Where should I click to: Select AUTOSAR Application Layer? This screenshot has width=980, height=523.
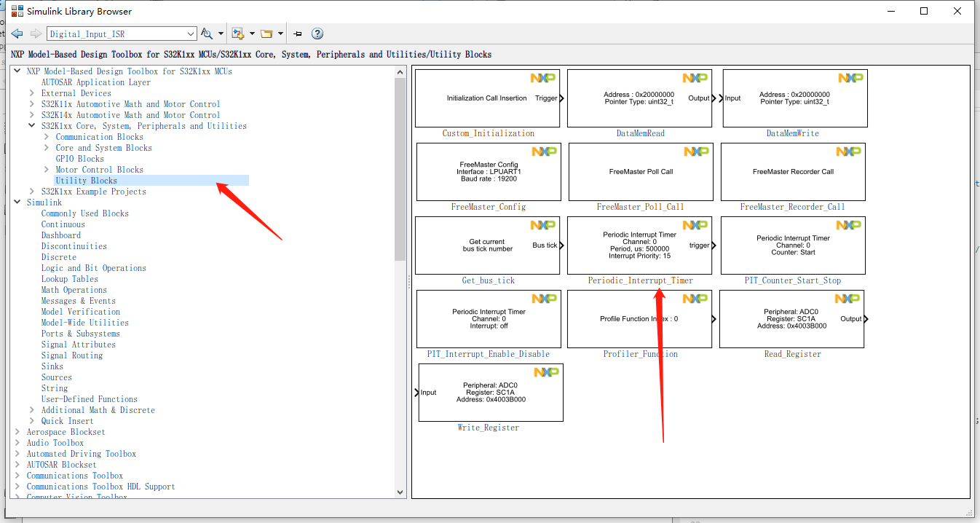[96, 82]
